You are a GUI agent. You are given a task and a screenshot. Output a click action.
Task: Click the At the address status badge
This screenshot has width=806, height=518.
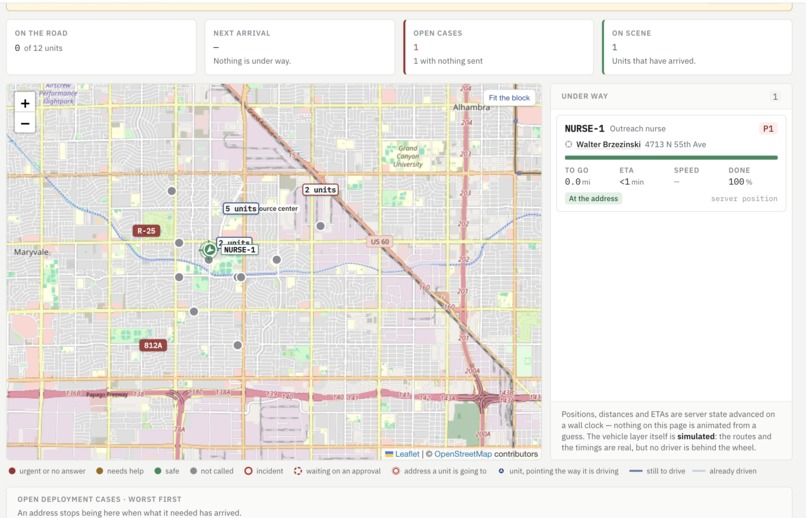(593, 198)
